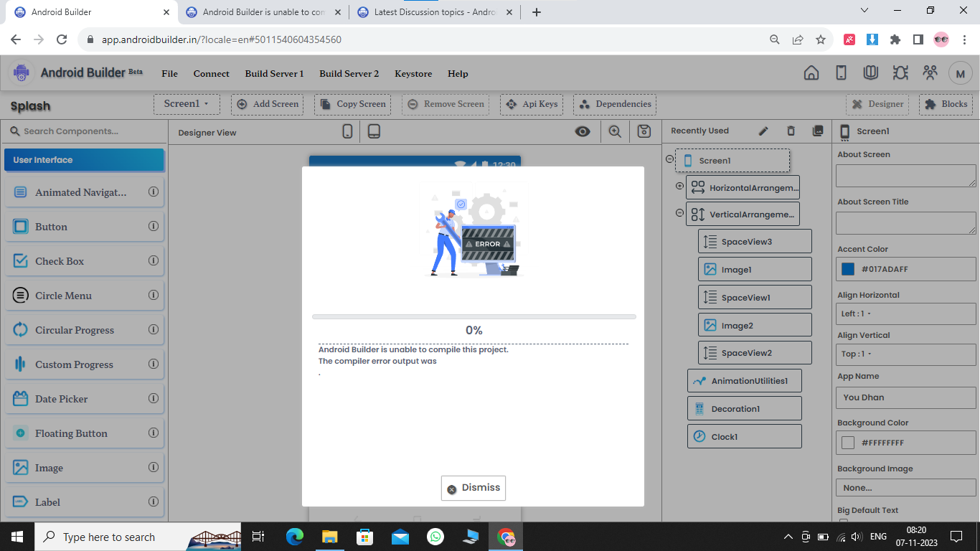Select AnimationUtilities1 in the component tree
Image resolution: width=980 pixels, height=551 pixels.
coord(744,380)
